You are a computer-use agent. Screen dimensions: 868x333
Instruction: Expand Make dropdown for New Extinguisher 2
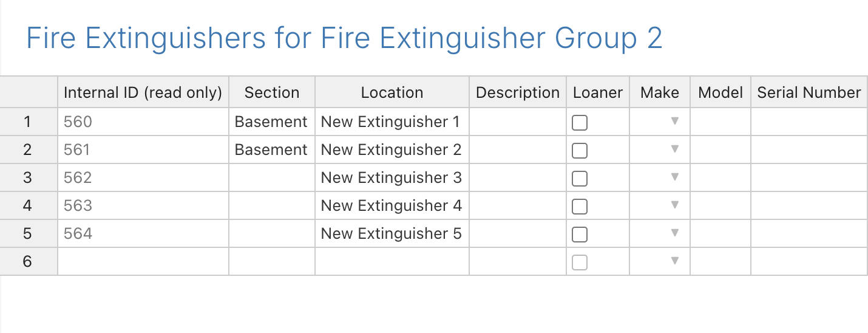coord(674,149)
